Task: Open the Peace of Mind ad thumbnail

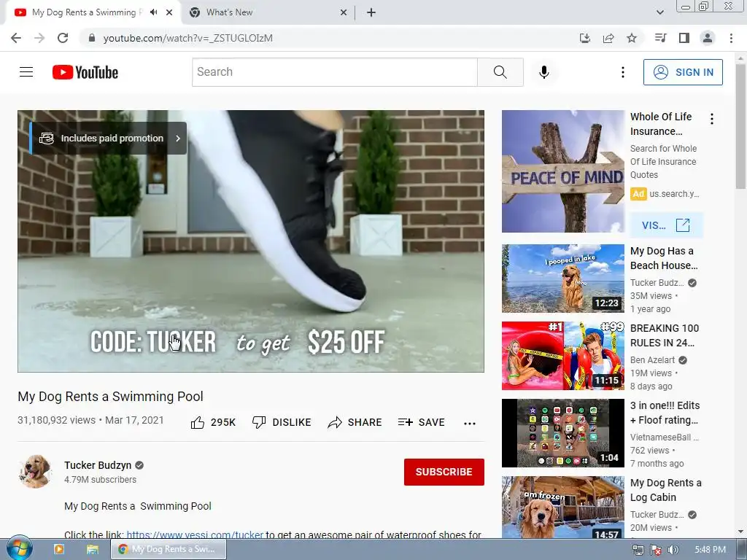Action: coord(562,171)
